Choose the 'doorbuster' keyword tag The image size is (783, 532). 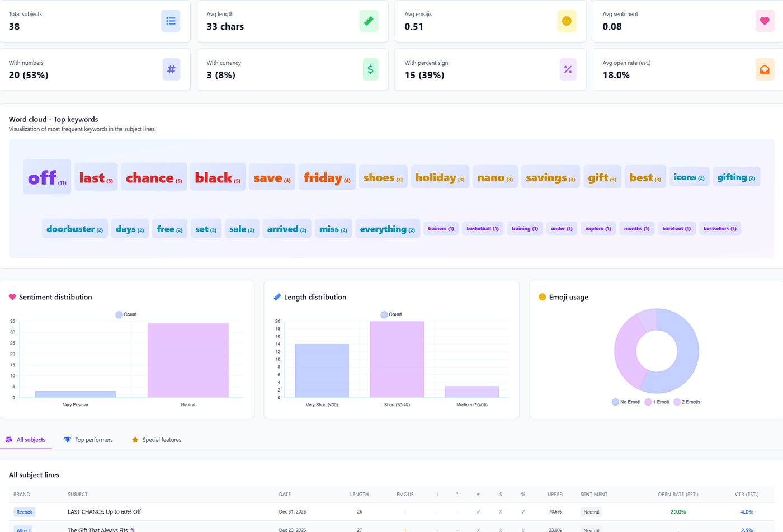click(x=75, y=229)
